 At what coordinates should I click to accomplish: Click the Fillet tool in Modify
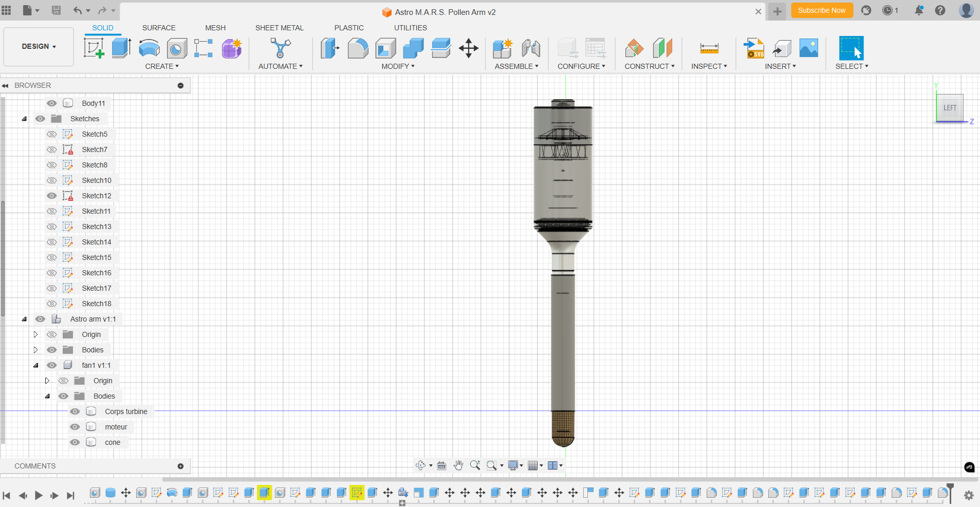point(358,48)
